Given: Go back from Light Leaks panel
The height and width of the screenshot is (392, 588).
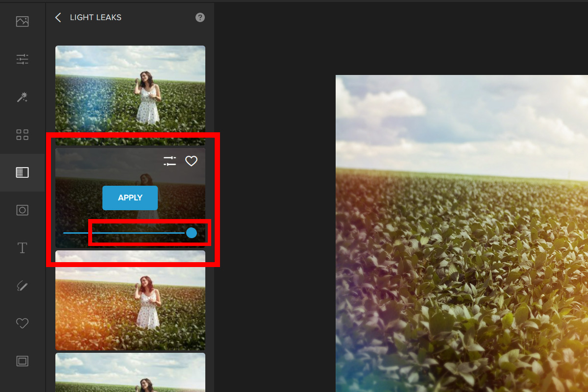Looking at the screenshot, I should coord(58,18).
